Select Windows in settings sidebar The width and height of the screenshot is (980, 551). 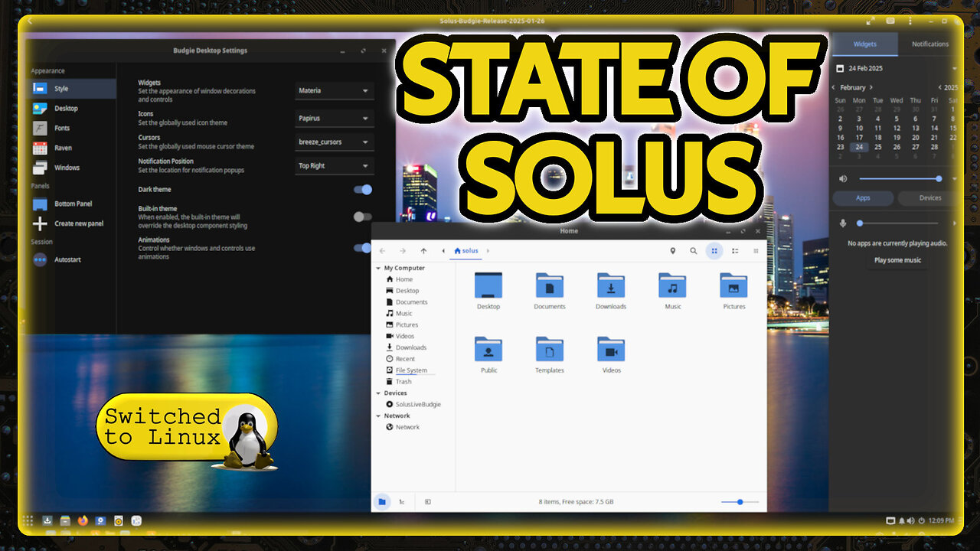[73, 168]
